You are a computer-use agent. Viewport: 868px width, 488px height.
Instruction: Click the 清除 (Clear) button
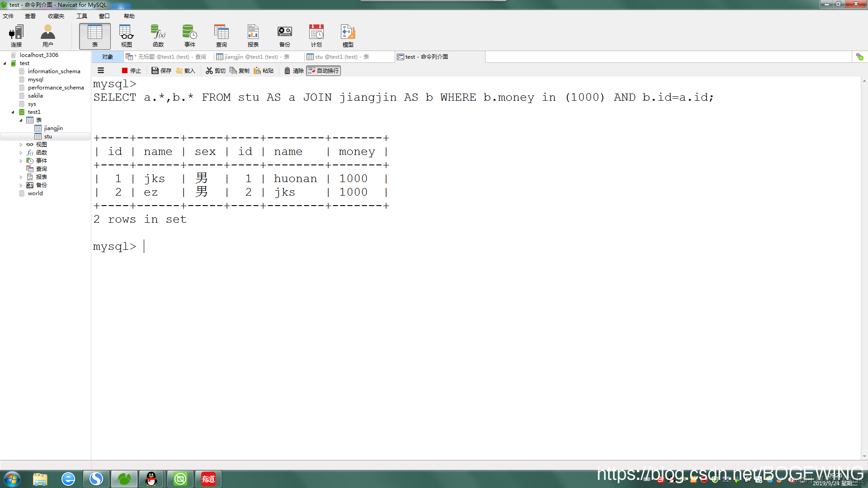[294, 70]
